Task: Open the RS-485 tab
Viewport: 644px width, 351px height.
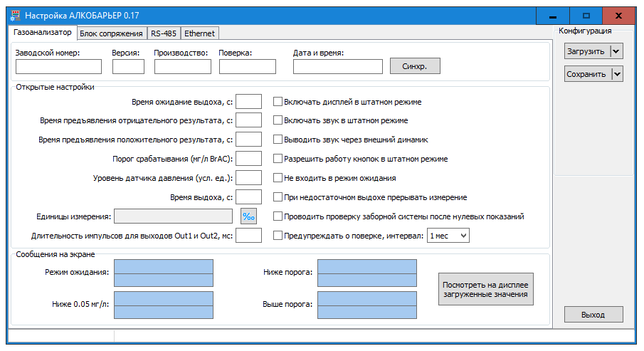Action: [x=164, y=33]
